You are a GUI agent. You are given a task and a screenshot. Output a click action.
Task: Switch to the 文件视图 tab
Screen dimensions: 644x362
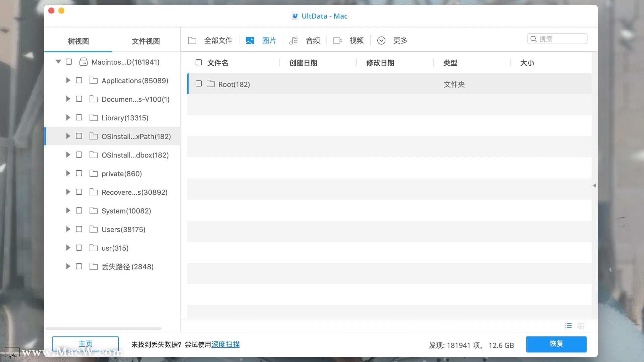[146, 41]
